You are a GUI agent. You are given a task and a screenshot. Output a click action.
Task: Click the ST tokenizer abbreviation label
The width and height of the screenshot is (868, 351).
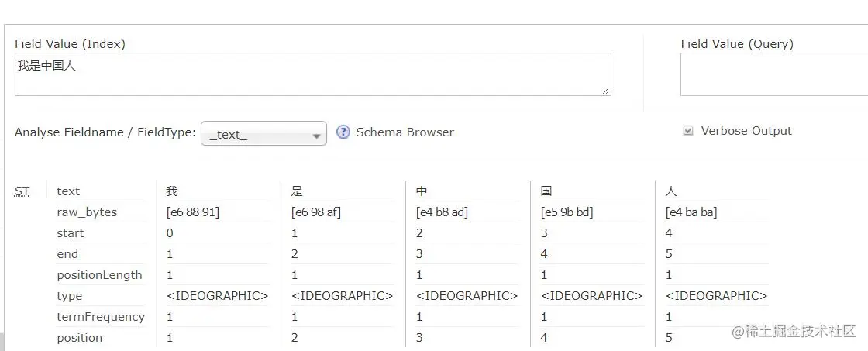[x=22, y=191]
